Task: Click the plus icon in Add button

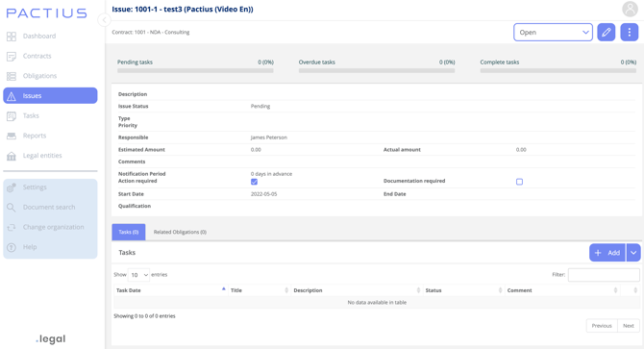Action: (598, 253)
